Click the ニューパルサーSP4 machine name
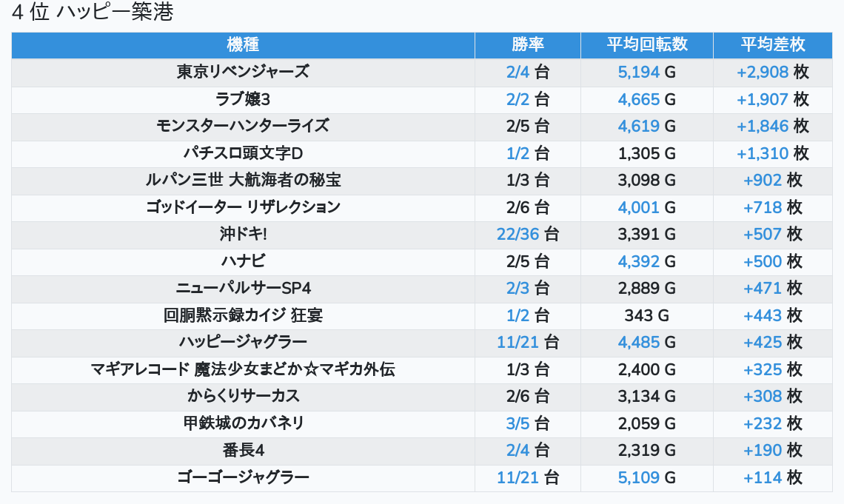Viewport: 844px width, 504px height. (x=243, y=288)
